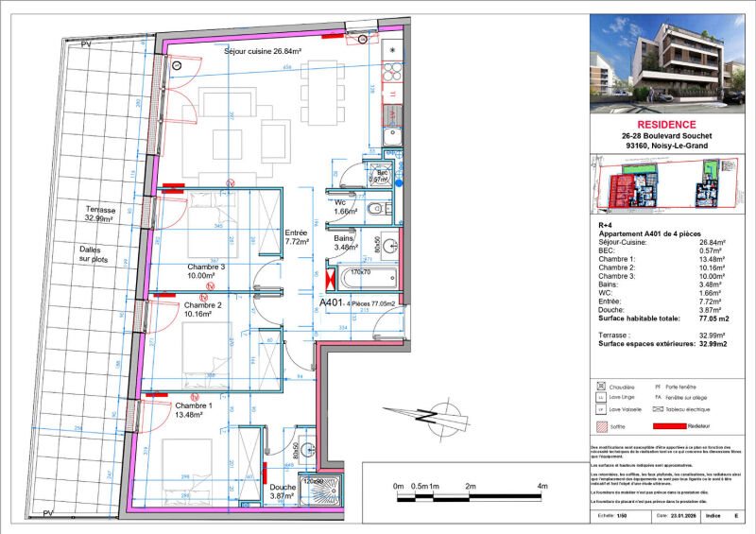The height and width of the screenshot is (534, 756).
Task: Click the Lave Linge legend symbol
Action: (601, 398)
